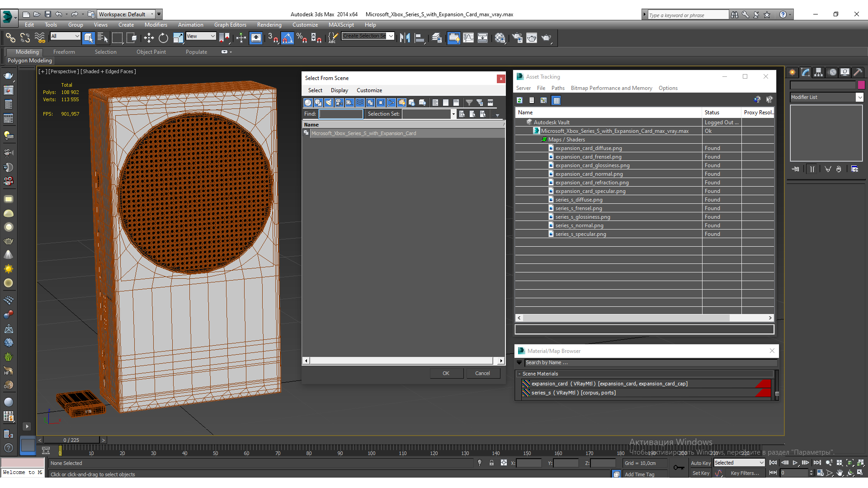Toggle the Percent Snap tool
The image size is (868, 488).
click(302, 38)
